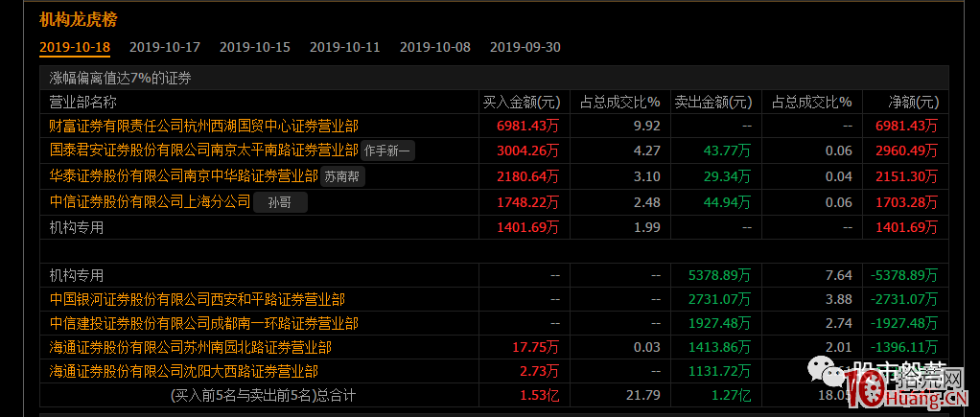Open 海通证券苏州南园北路营业部 link
Viewport: 980px width, 417px height.
[x=191, y=348]
